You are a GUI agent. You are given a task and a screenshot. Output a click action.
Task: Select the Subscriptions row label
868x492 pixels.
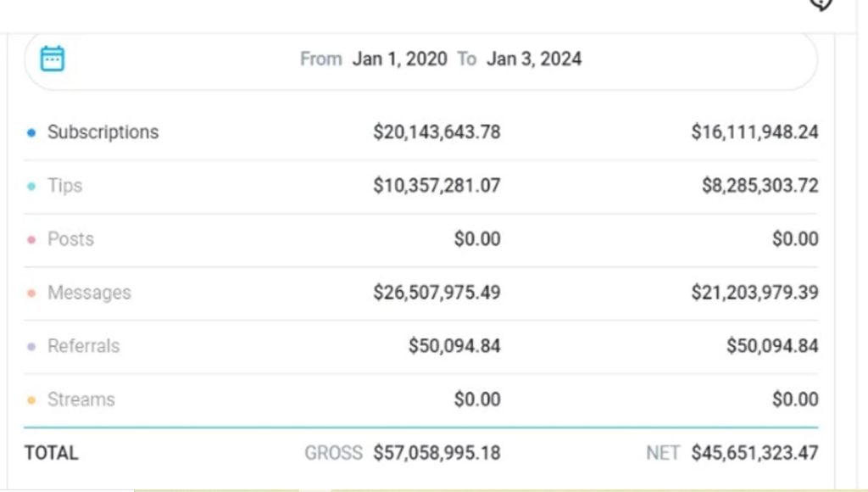(x=103, y=132)
